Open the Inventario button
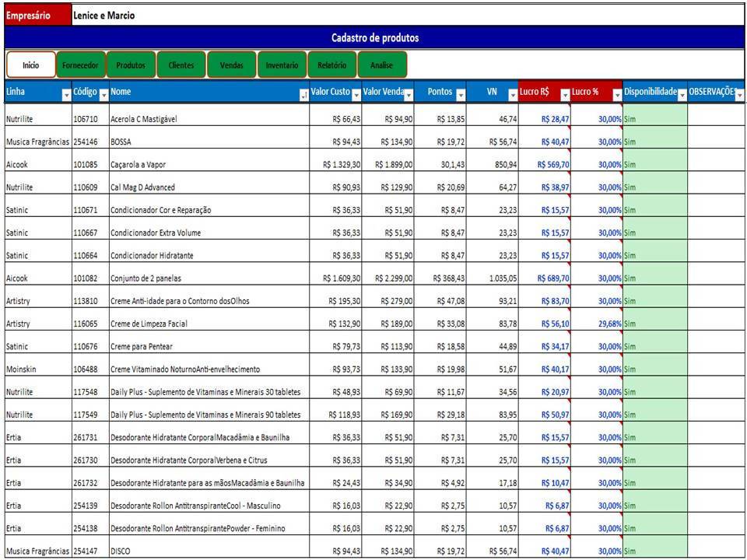Viewport: 747px width, 560px height. coord(282,65)
